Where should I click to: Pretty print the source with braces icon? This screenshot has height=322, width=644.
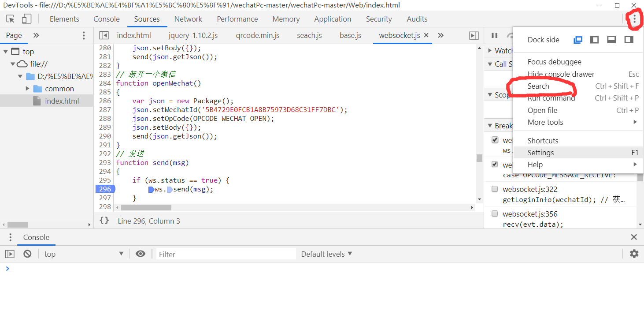(x=104, y=221)
